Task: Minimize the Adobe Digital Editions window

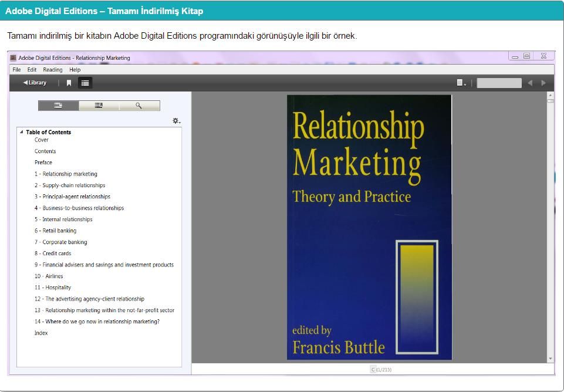Action: [515, 56]
